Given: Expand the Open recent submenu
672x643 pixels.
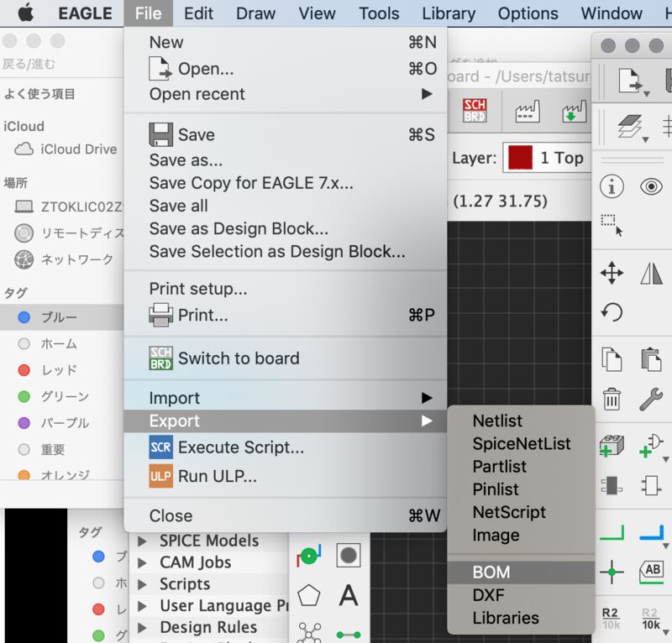Looking at the screenshot, I should (x=286, y=94).
